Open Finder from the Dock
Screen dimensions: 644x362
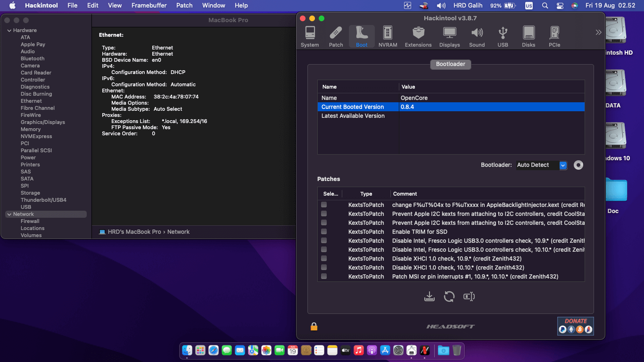[x=187, y=350]
